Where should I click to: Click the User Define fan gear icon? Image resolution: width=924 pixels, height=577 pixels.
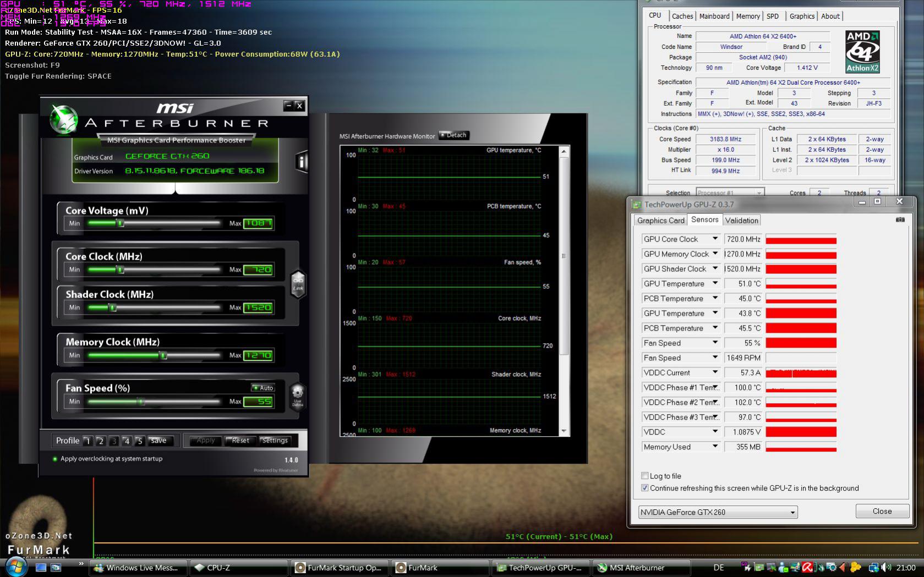(297, 397)
